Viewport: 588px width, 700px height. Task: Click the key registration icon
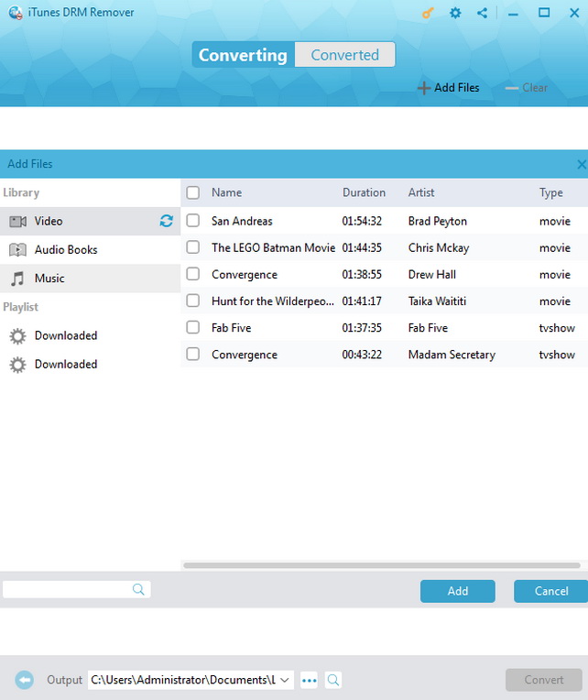click(428, 13)
